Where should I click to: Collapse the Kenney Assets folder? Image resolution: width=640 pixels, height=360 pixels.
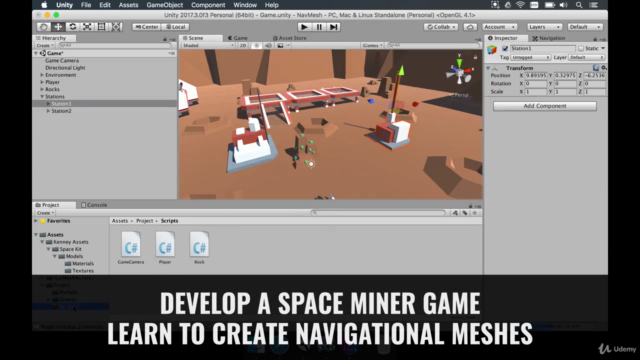pos(42,242)
